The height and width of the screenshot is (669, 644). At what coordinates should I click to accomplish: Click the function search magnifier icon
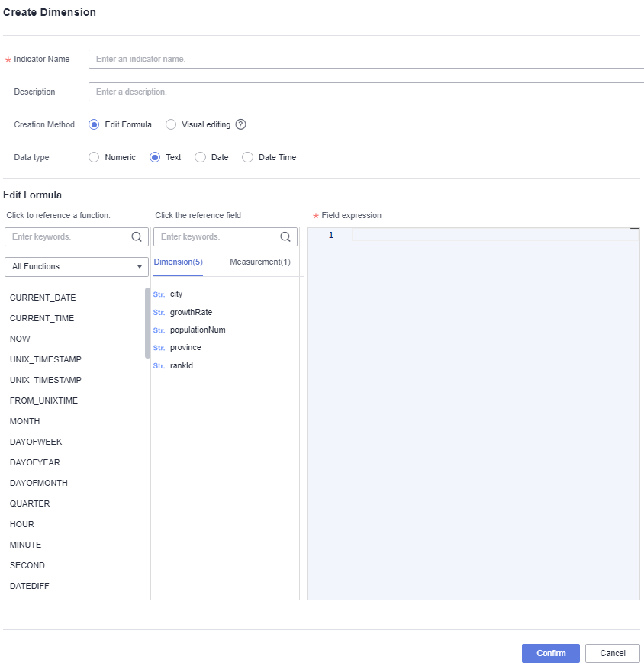pyautogui.click(x=137, y=237)
